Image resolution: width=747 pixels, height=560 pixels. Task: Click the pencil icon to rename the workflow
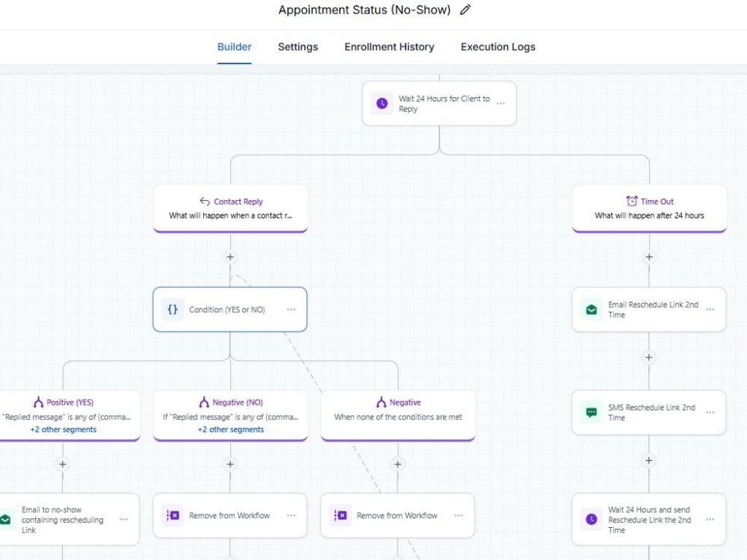(x=465, y=10)
